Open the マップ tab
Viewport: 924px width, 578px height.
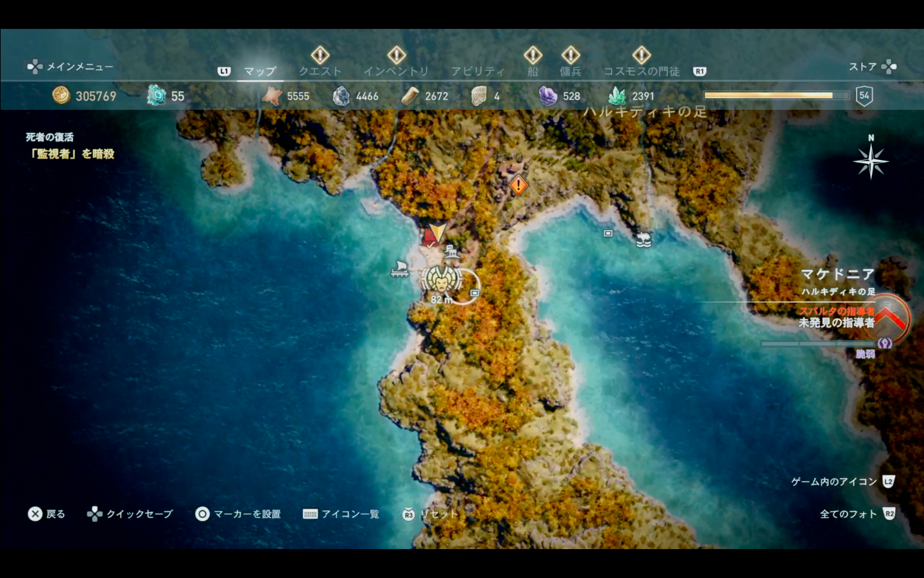tap(260, 71)
